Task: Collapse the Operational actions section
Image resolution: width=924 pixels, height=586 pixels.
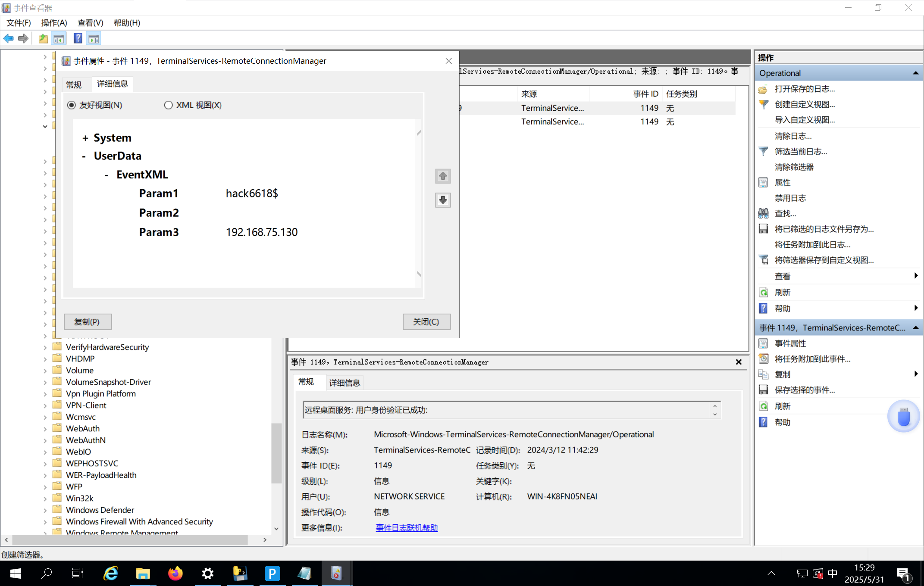Action: coord(915,73)
